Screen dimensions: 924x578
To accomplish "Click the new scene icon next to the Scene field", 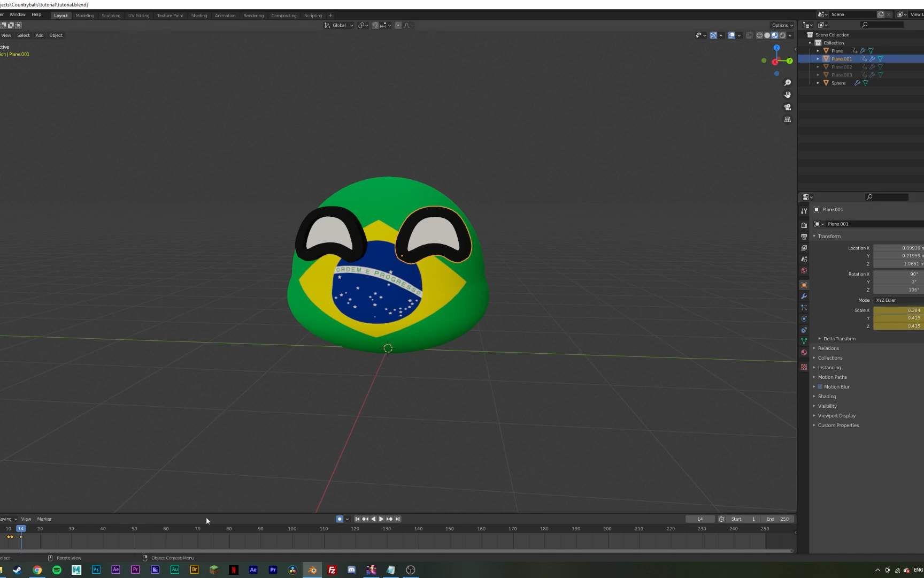I will 880,14.
